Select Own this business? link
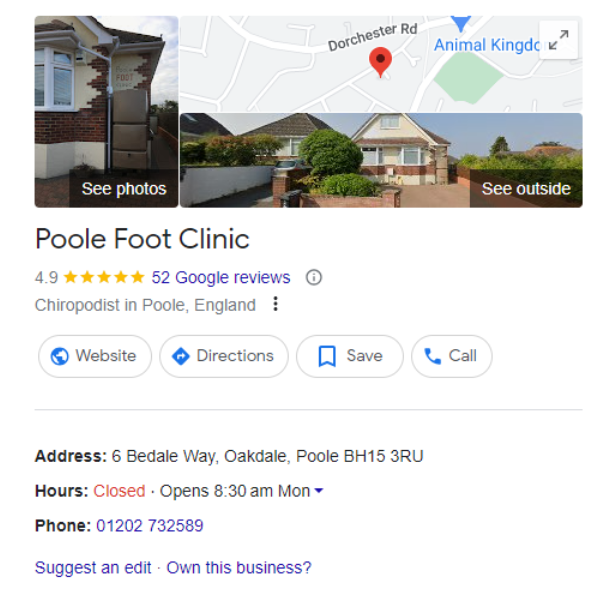600x600 pixels. [x=239, y=568]
